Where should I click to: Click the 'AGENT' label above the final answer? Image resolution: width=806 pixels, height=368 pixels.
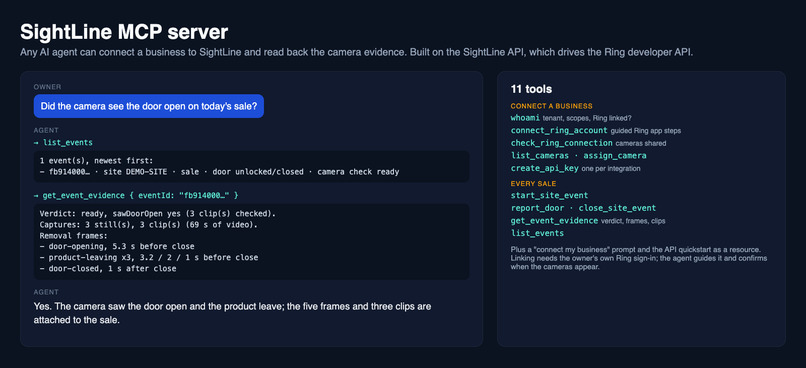click(x=46, y=292)
